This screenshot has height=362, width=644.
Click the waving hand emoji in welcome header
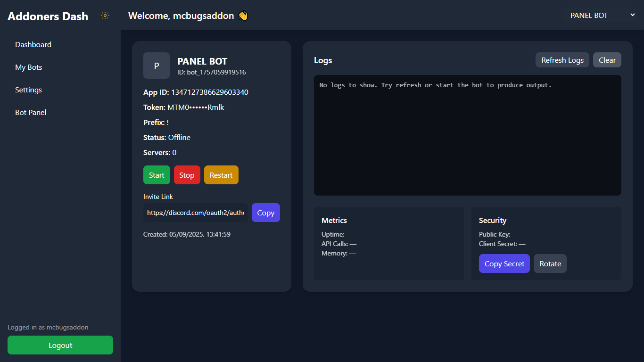(243, 16)
